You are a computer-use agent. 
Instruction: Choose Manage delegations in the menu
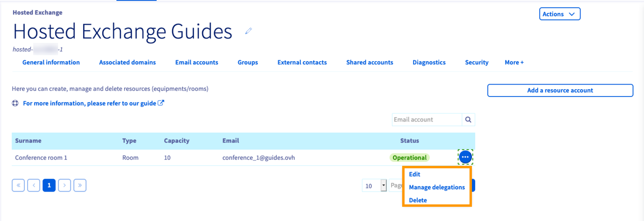tap(437, 187)
